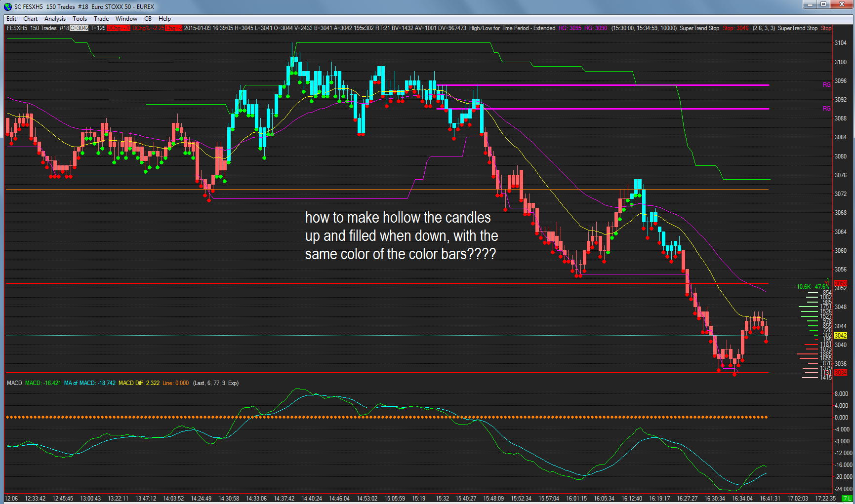Click the red DChg=-70 header value
Viewport: 855px width, 504px height.
click(119, 28)
